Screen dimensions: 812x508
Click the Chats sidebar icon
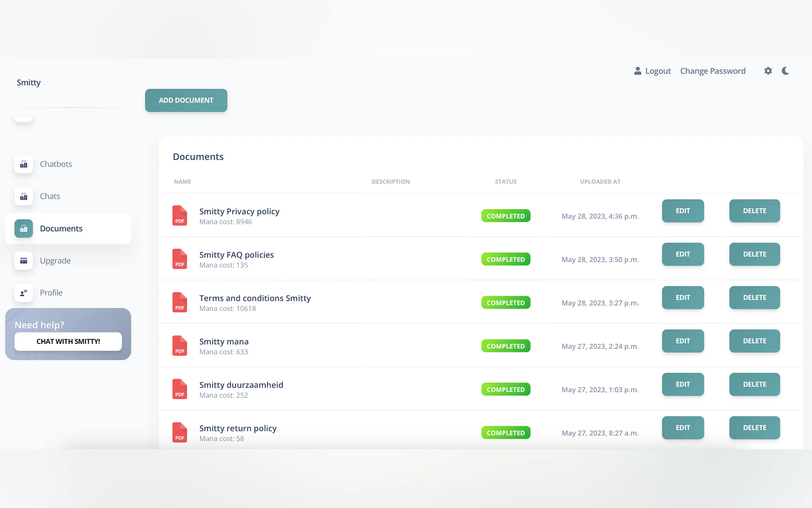tap(24, 196)
